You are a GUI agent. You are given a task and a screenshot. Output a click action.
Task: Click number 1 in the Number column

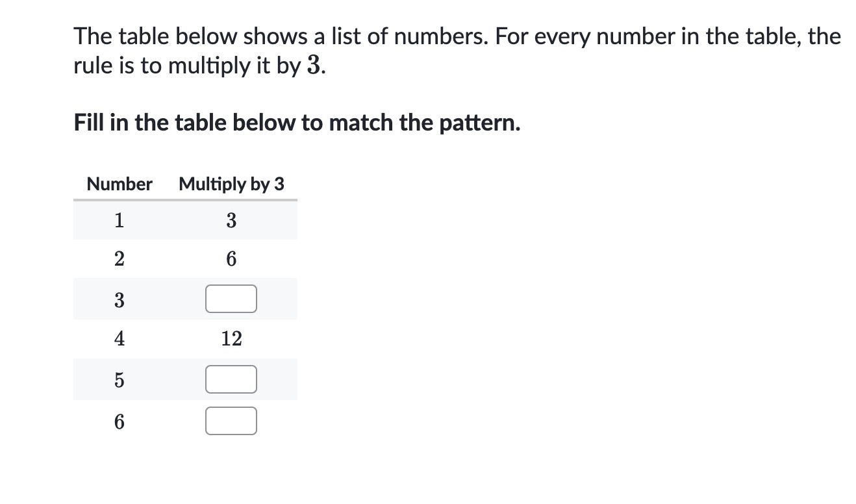point(119,220)
